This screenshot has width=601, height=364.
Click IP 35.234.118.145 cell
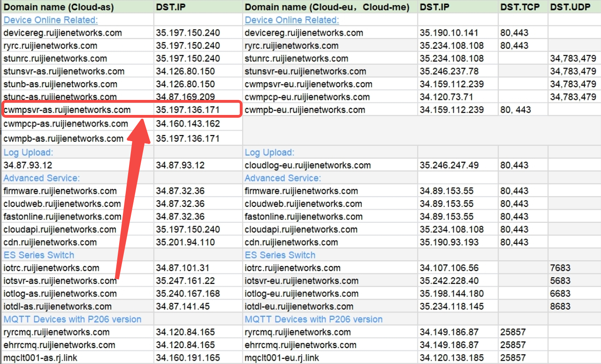tap(458, 307)
